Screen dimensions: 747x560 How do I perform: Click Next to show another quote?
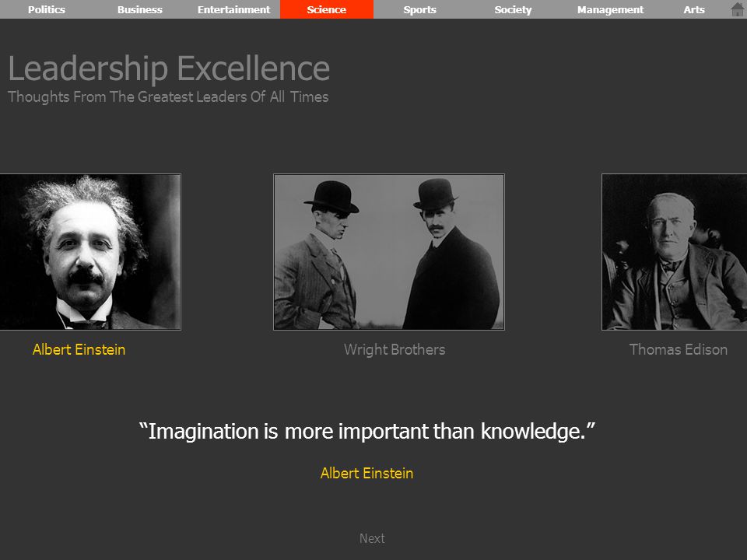click(x=372, y=538)
